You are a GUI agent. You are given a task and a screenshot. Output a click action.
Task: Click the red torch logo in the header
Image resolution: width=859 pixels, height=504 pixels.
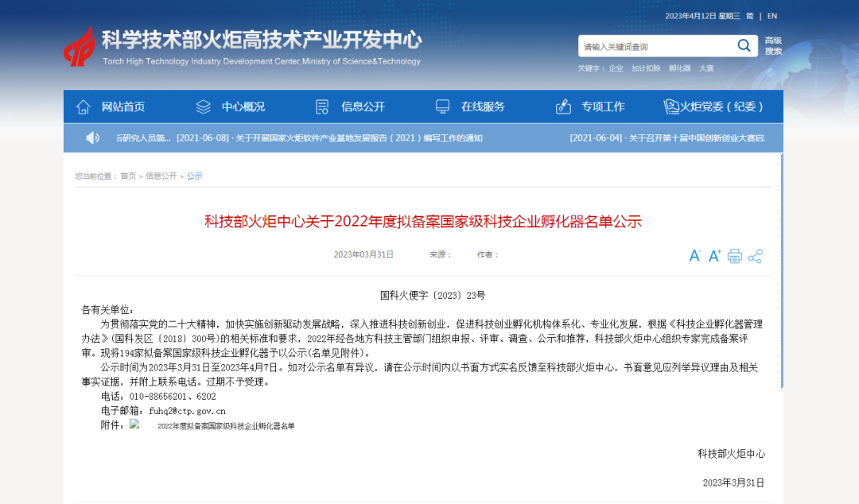77,48
